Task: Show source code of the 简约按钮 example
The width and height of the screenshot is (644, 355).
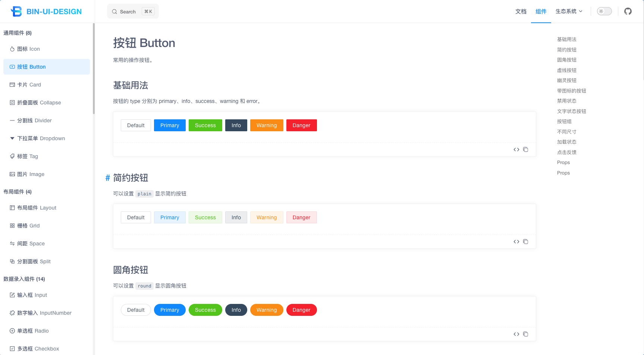Action: point(516,241)
